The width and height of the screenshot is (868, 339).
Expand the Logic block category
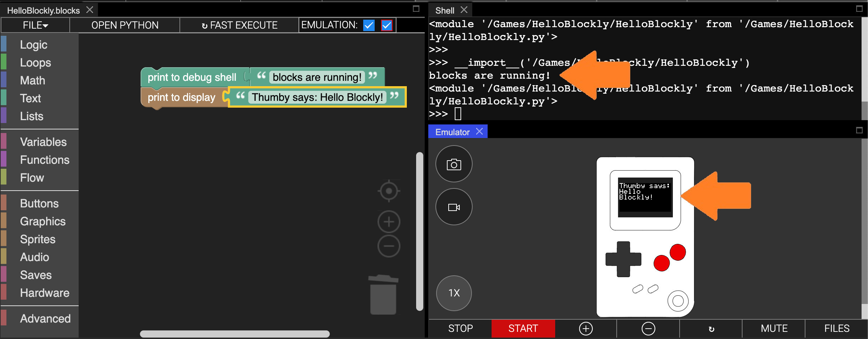tap(34, 45)
